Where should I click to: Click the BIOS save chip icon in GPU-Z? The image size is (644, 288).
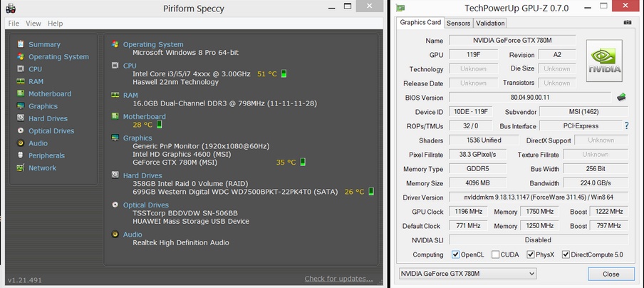[x=621, y=98]
